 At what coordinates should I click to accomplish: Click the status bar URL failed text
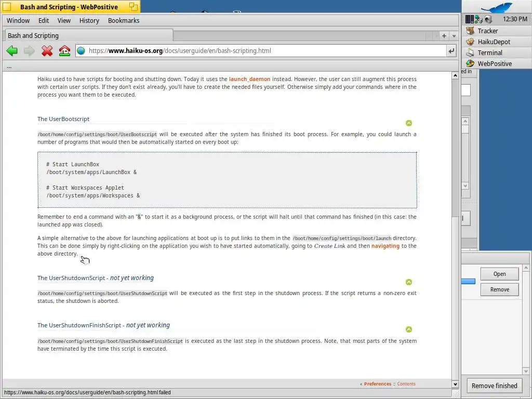(87, 393)
